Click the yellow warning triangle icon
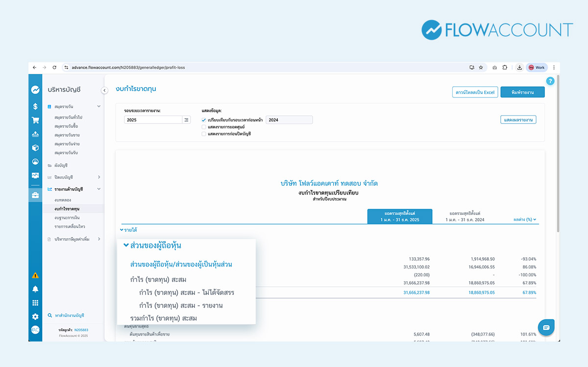 point(35,275)
